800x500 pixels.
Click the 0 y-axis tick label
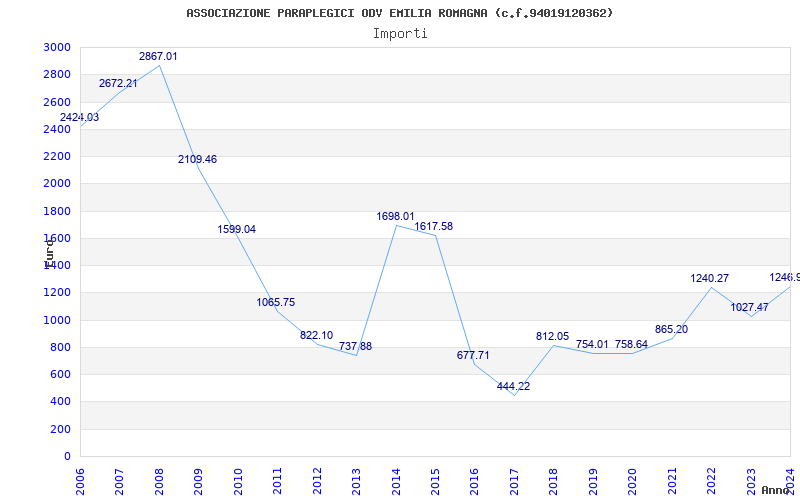(x=67, y=457)
